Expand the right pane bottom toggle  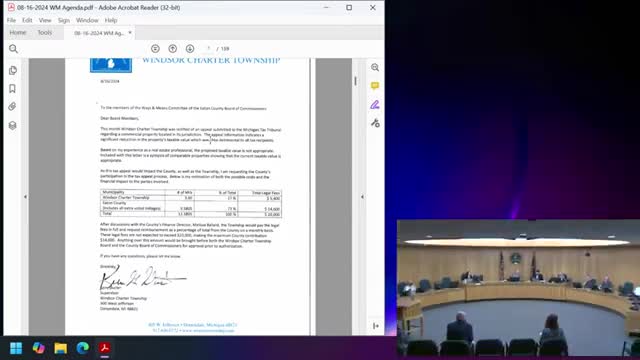point(376,326)
